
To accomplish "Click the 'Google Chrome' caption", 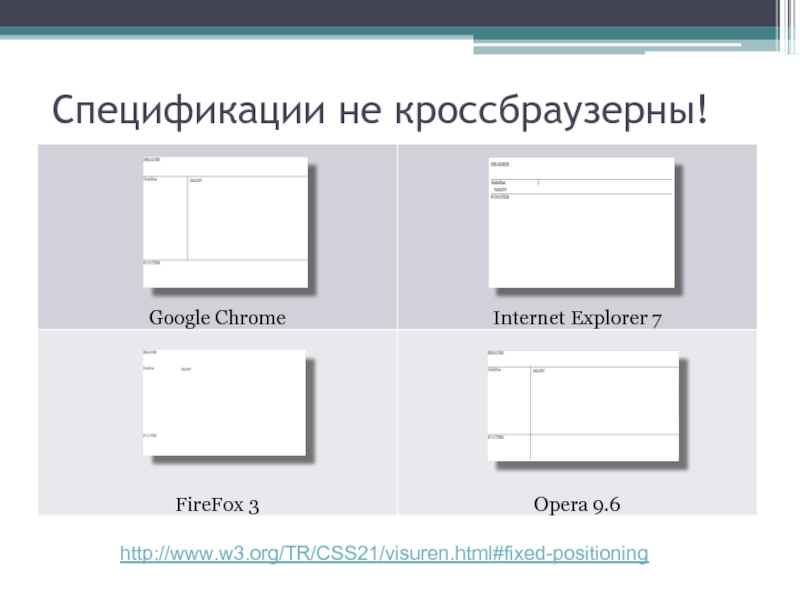I will [x=217, y=318].
